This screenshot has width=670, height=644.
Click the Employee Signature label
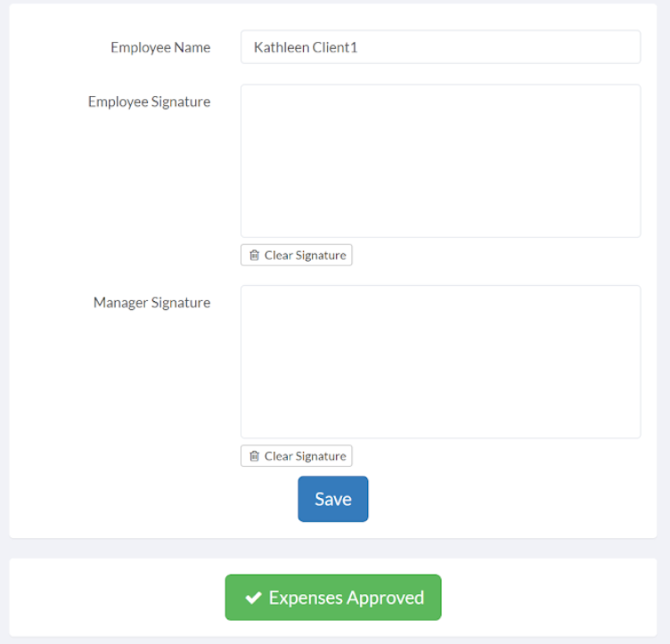click(x=149, y=102)
